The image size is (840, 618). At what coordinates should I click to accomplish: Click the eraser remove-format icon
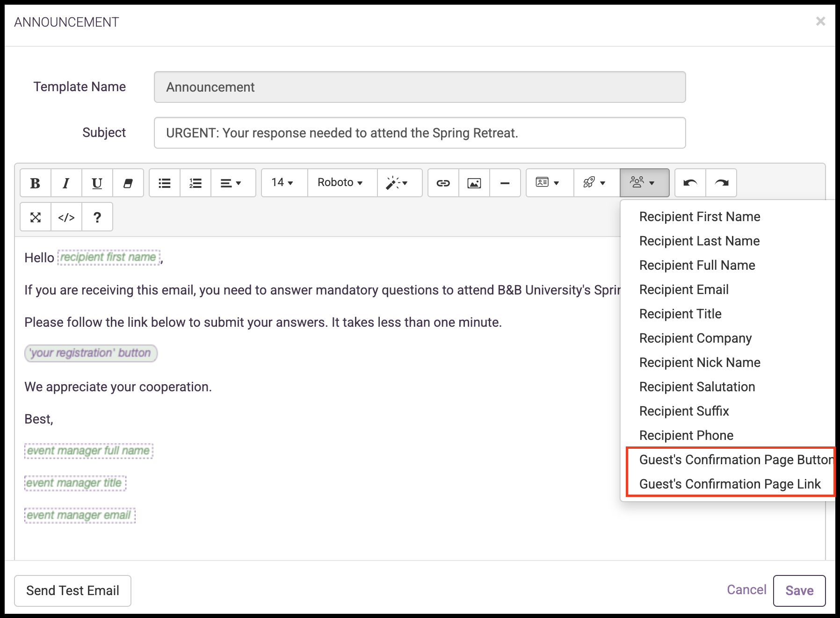[128, 183]
